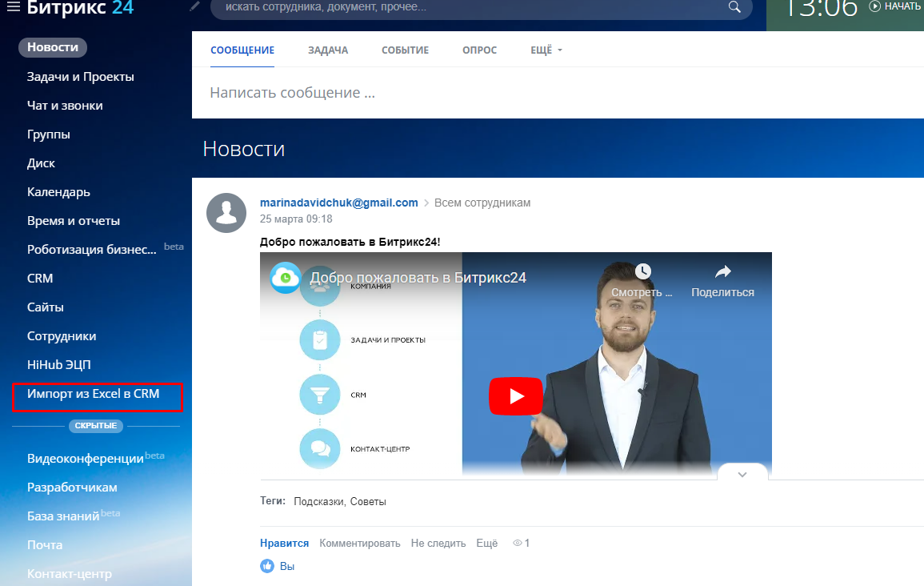Toggle Нравится like on the post
The height and width of the screenshot is (586, 924).
tap(284, 543)
